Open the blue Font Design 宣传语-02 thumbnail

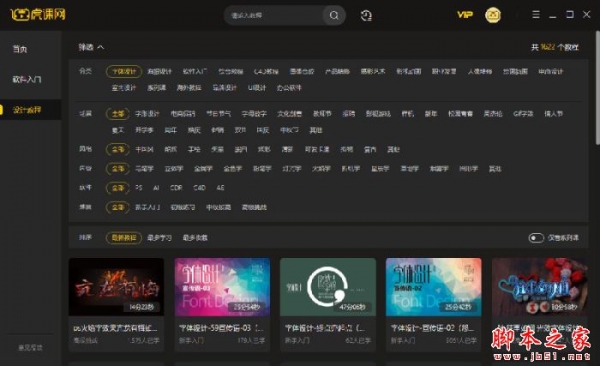434,287
